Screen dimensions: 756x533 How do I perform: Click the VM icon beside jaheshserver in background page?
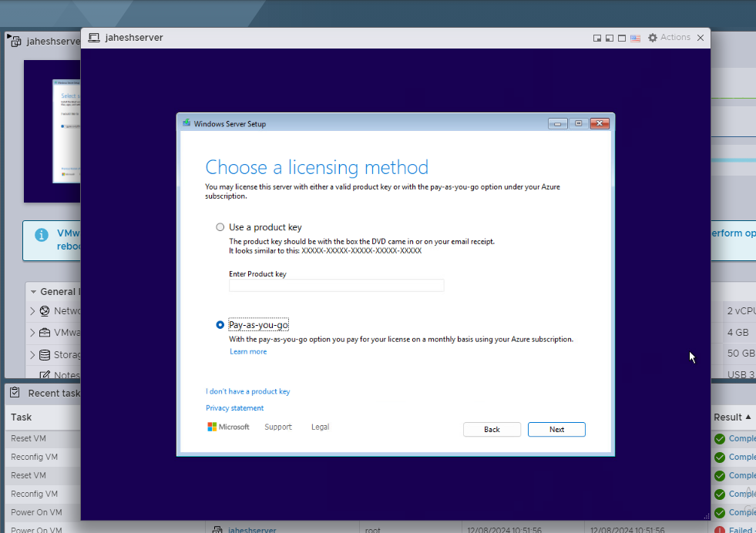15,41
